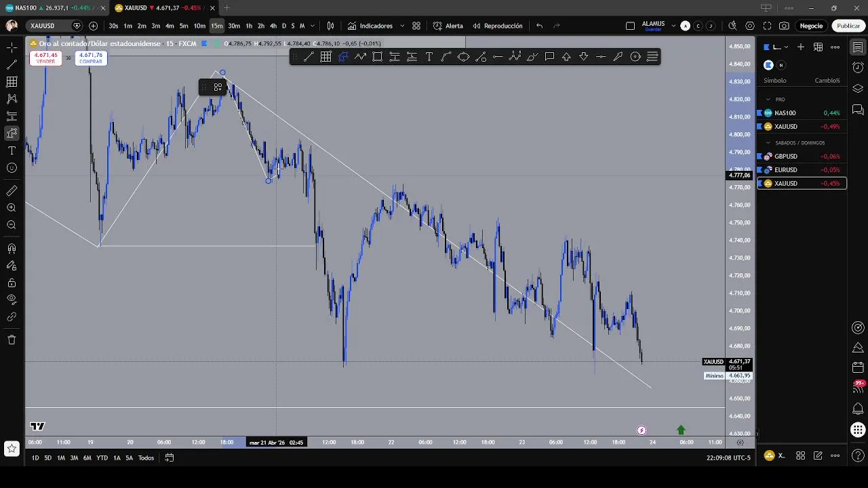Collapse the SABADOS / DOMINGOS section

click(x=768, y=143)
